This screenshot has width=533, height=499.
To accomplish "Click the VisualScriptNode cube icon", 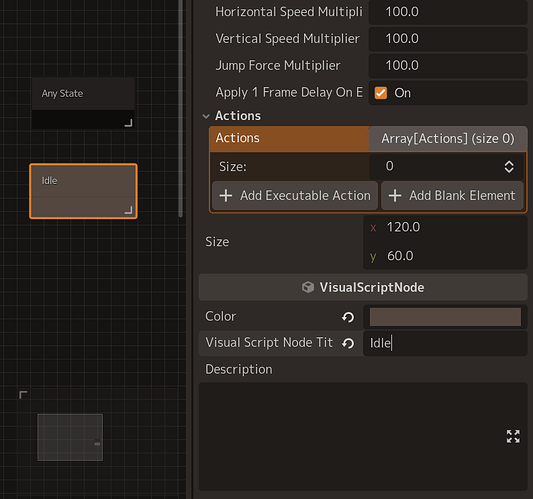I will click(x=308, y=287).
